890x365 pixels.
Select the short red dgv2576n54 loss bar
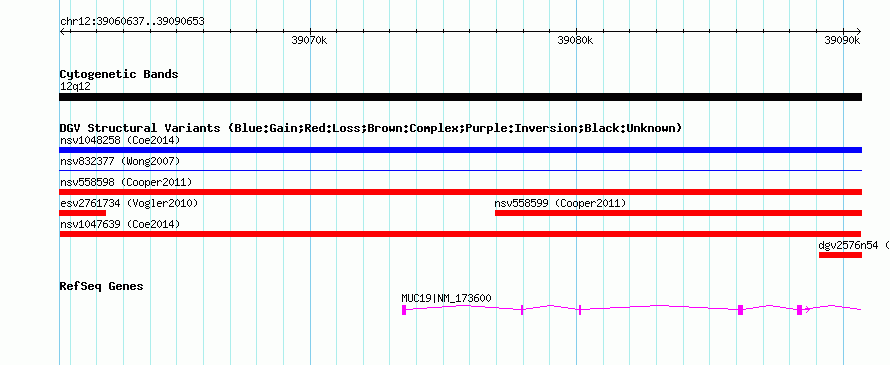pos(840,255)
